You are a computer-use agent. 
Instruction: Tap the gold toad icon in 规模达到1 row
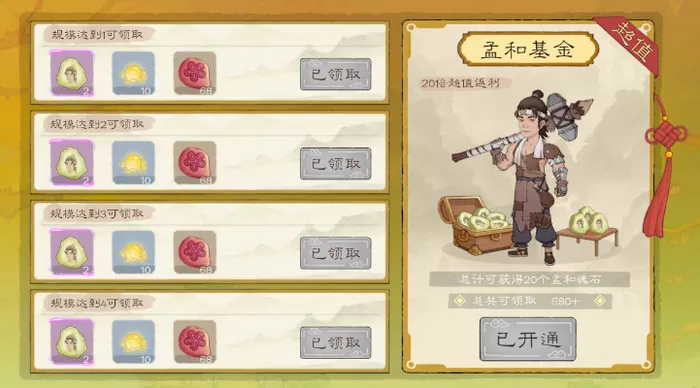[x=133, y=73]
